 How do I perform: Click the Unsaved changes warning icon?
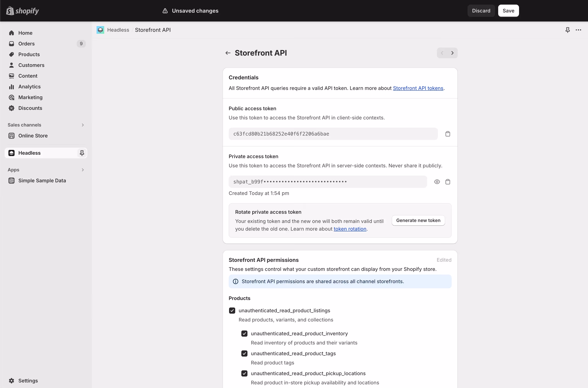click(x=165, y=11)
